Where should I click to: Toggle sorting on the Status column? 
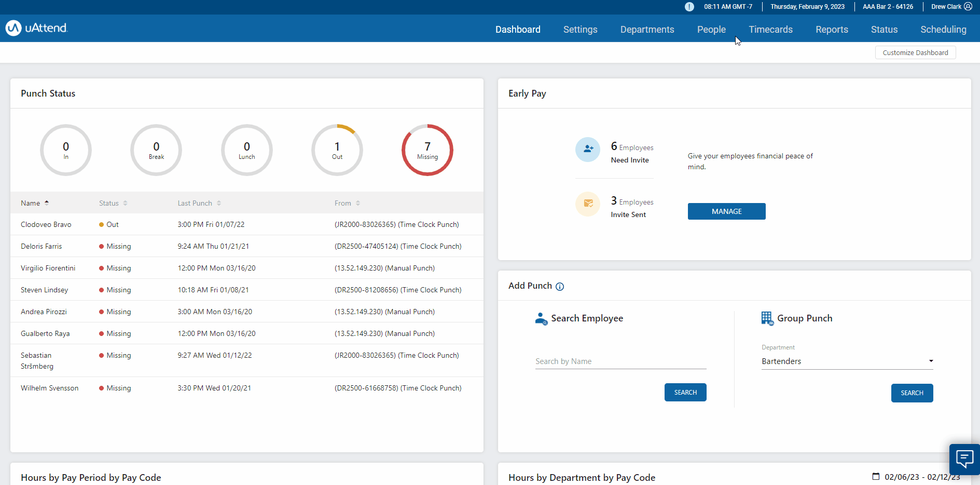tap(126, 203)
